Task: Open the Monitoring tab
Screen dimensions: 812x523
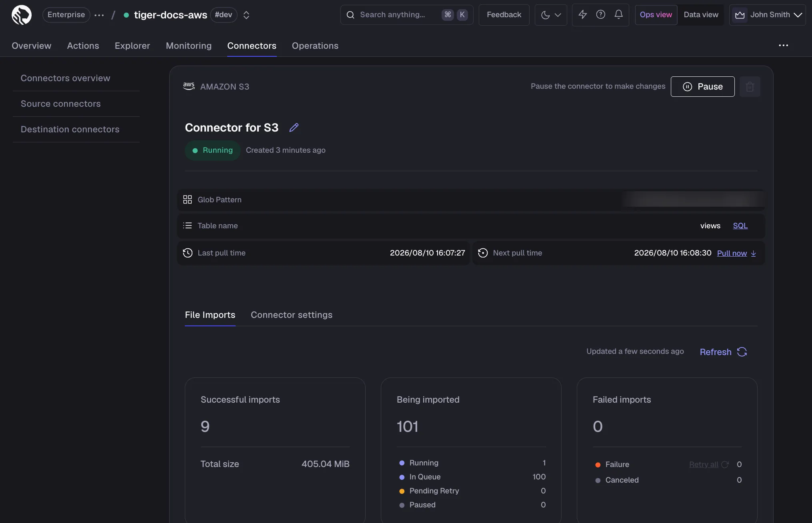Action: 189,46
